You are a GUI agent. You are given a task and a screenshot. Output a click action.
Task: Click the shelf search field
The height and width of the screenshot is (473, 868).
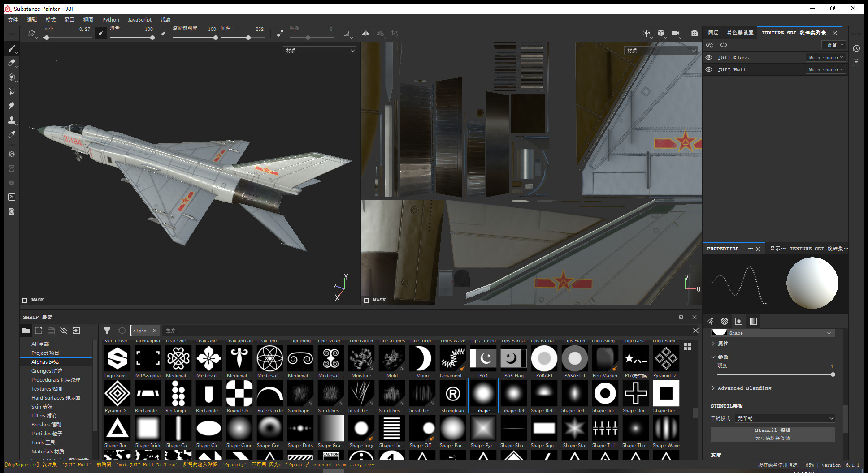(426, 331)
